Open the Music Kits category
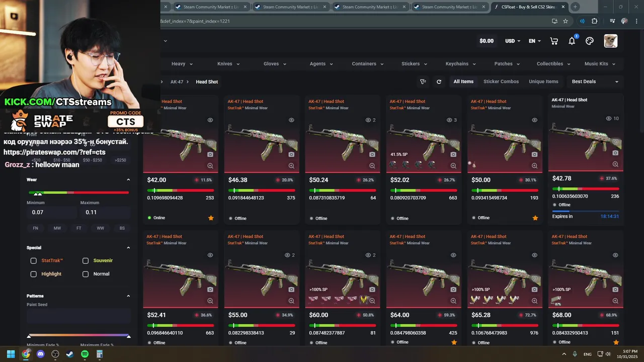This screenshot has height=362, width=644. tap(600, 64)
